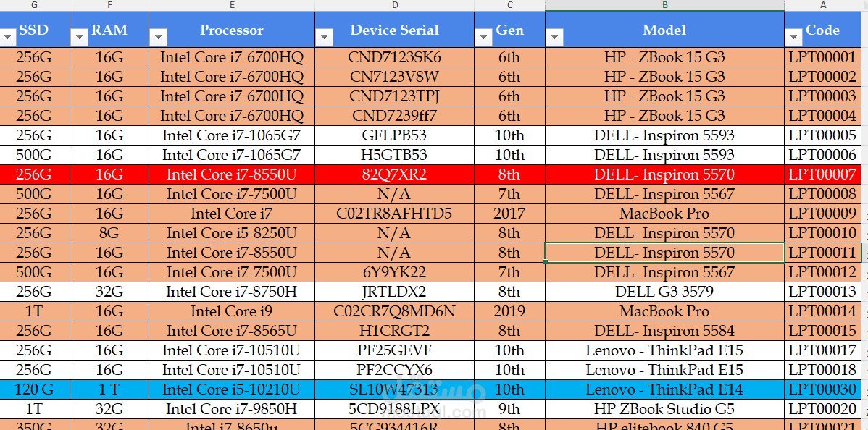Click serial JRTLDX2
The width and height of the screenshot is (868, 430).
pos(395,292)
